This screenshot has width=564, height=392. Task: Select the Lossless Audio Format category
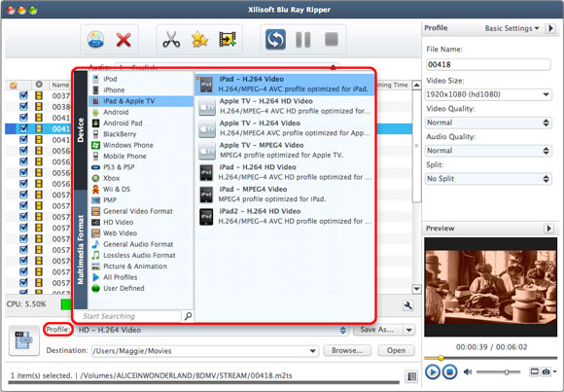pos(141,255)
